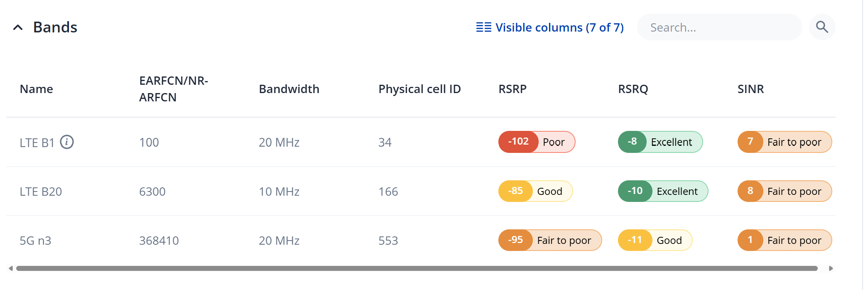
Task: Click the 5G n3 band name
Action: [x=35, y=241]
